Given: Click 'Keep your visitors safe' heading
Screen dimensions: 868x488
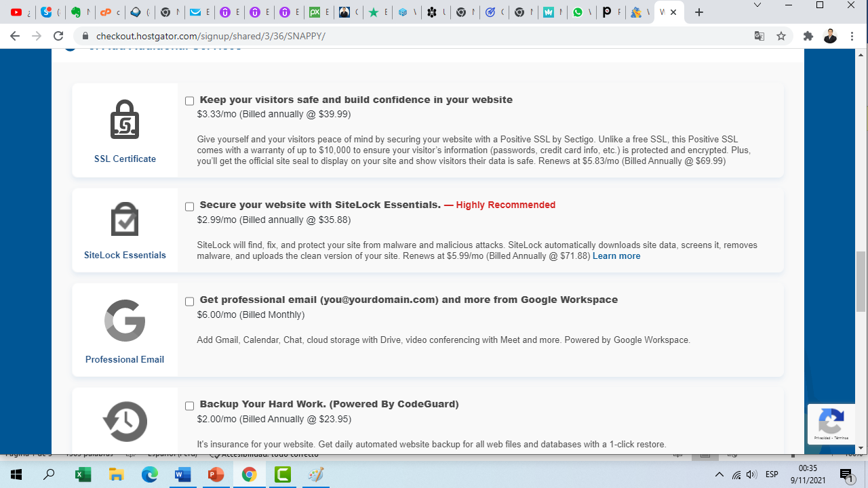Looking at the screenshot, I should point(356,100).
